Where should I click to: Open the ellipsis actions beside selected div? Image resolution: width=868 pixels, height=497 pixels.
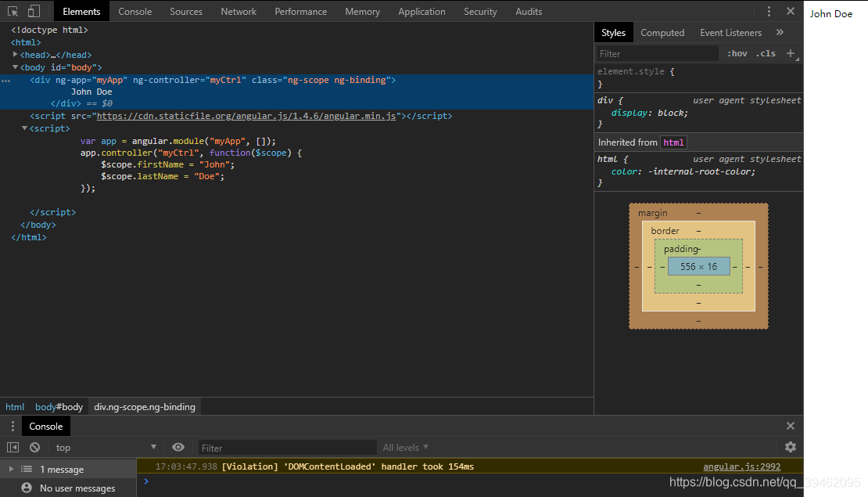(6, 81)
